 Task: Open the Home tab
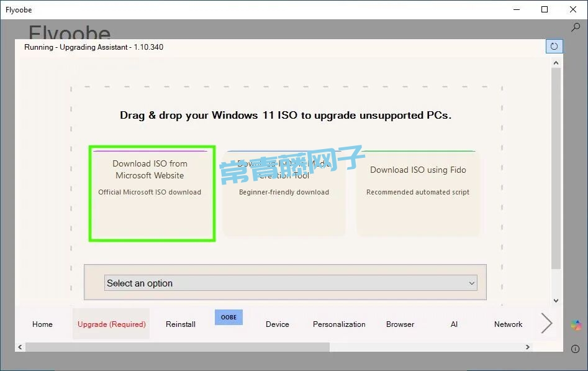point(42,324)
